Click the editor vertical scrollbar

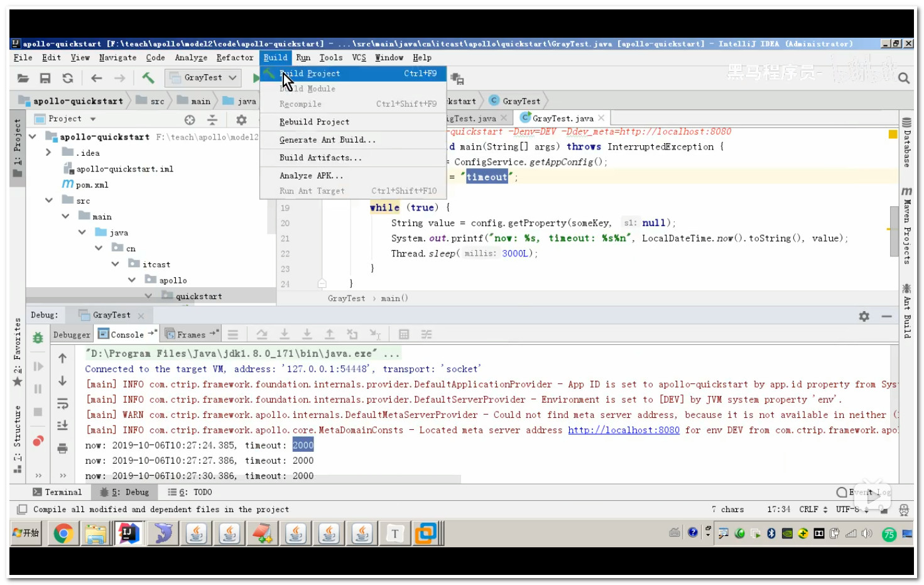click(894, 231)
